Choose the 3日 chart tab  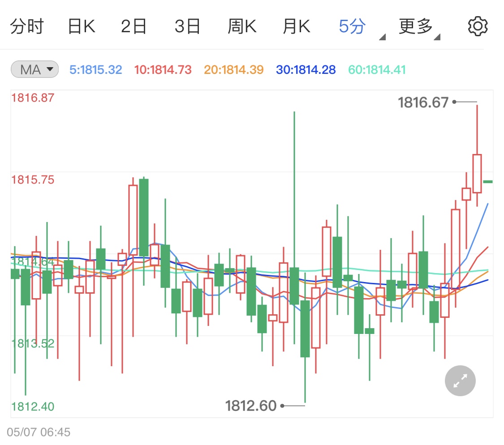[187, 27]
